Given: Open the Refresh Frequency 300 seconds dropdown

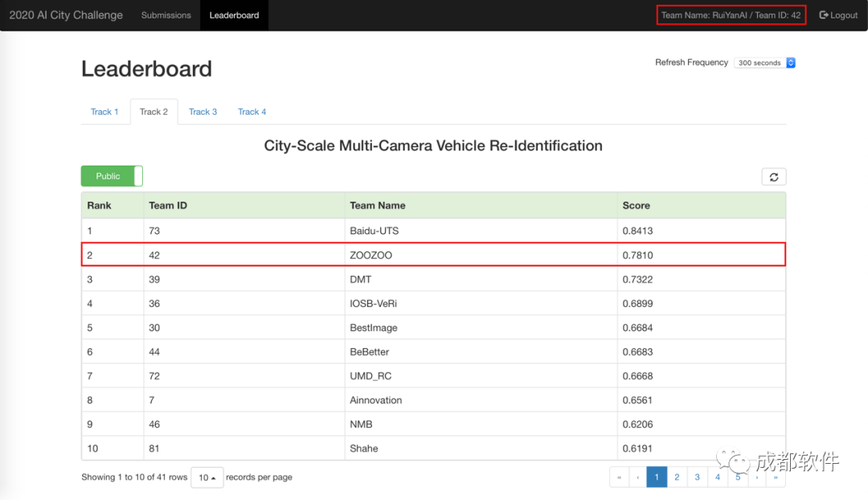Looking at the screenshot, I should click(764, 63).
